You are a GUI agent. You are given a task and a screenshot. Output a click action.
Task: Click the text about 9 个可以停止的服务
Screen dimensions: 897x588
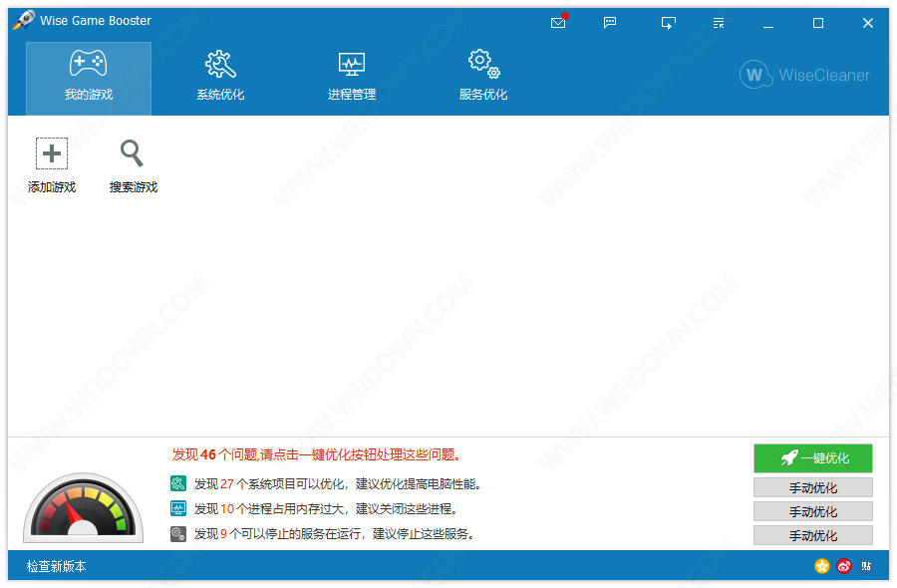(335, 534)
